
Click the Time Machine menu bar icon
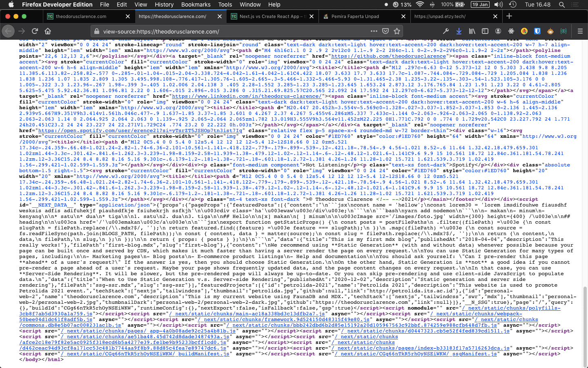[513, 4]
